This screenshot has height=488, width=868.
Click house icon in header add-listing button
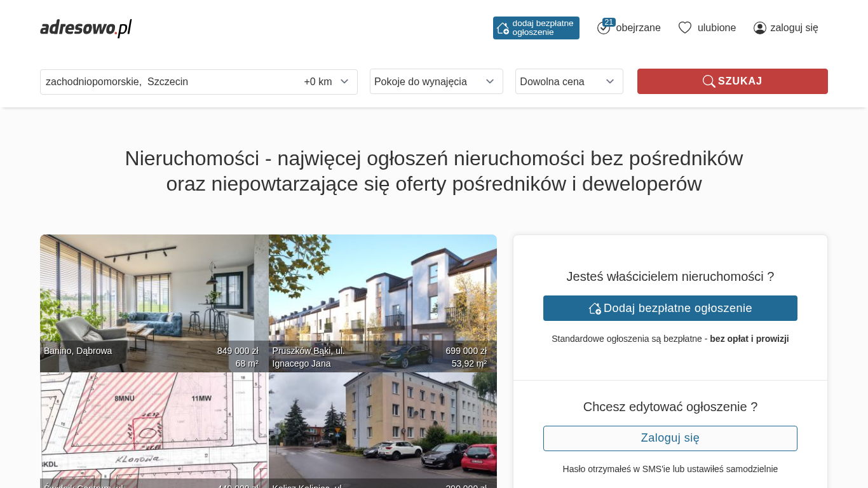503,28
